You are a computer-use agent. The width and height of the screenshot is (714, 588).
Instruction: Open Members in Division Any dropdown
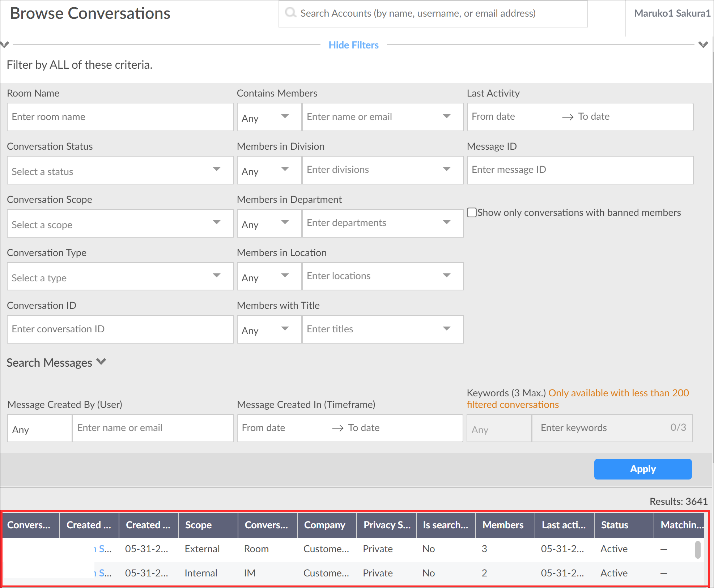coord(269,170)
